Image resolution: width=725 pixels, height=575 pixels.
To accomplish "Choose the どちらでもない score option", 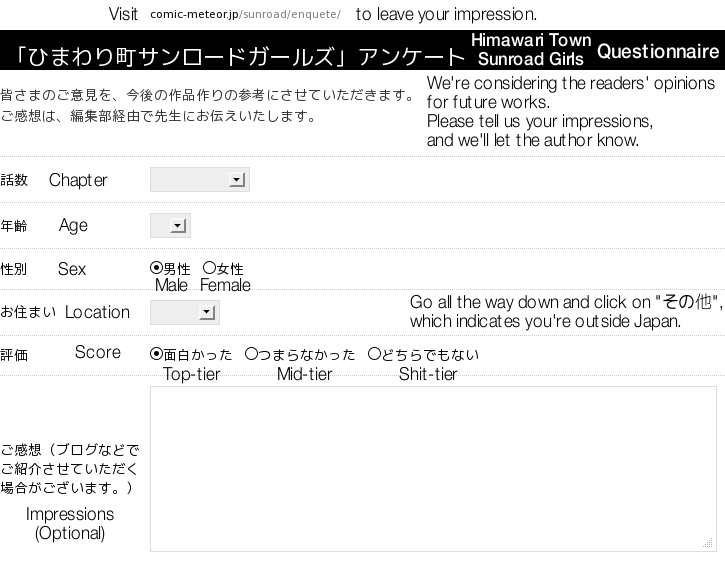I will pos(374,354).
